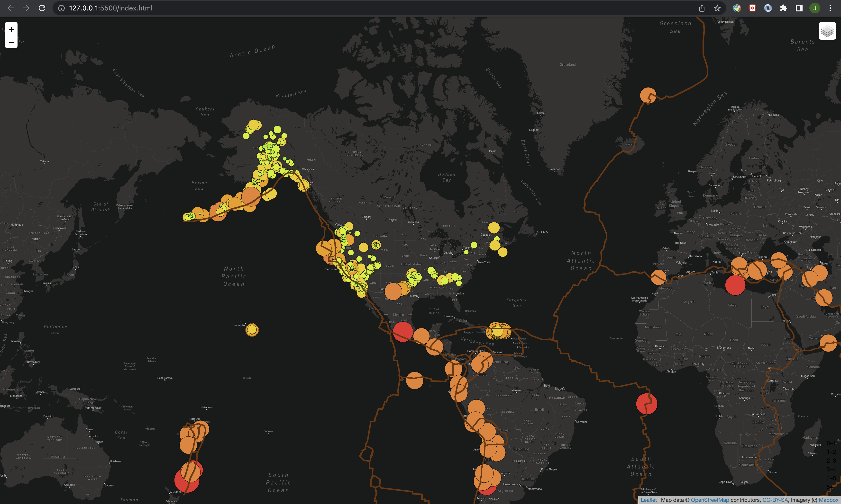
Task: Navigate forward with the browser forward arrow
Action: pos(26,8)
